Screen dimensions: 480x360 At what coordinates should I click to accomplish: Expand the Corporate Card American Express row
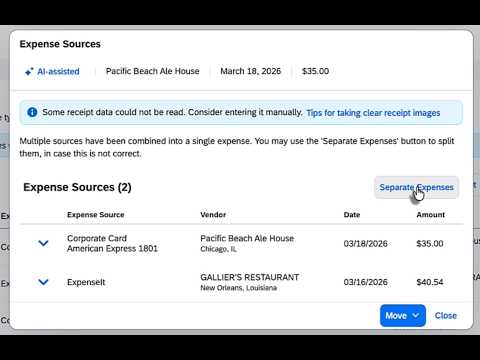coord(43,243)
